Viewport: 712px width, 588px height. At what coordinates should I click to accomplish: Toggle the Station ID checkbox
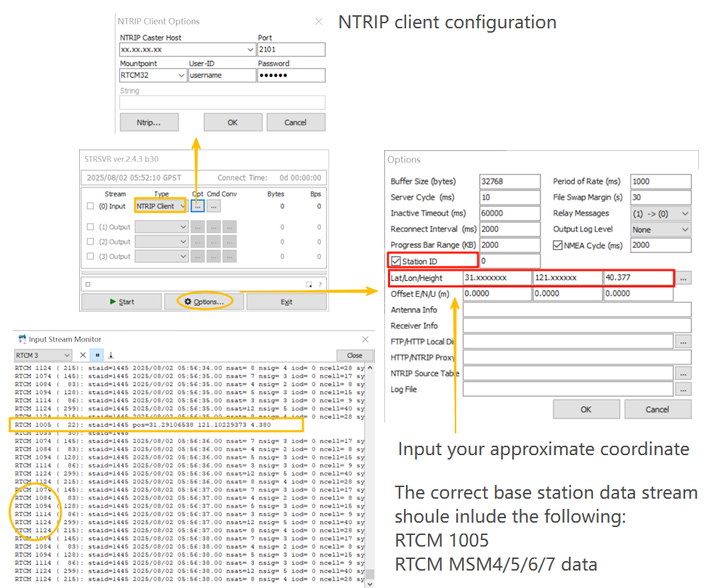coord(396,261)
